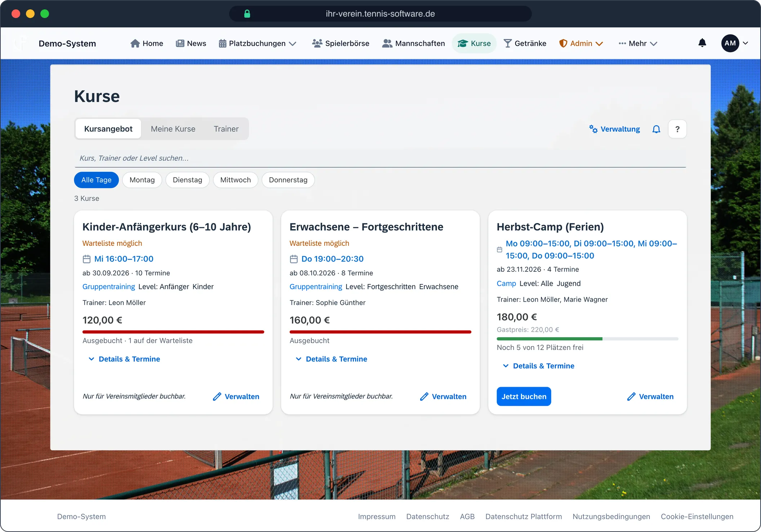Open the Admin dropdown chevron

[599, 44]
